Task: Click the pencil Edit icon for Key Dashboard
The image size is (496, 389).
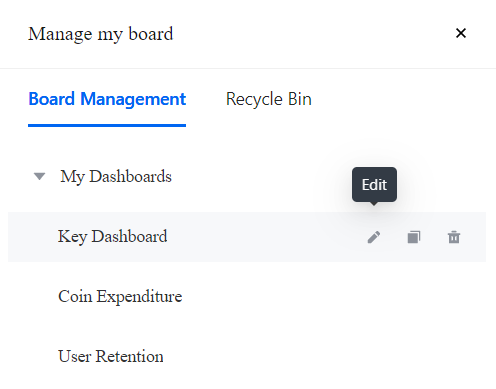Action: click(x=374, y=237)
